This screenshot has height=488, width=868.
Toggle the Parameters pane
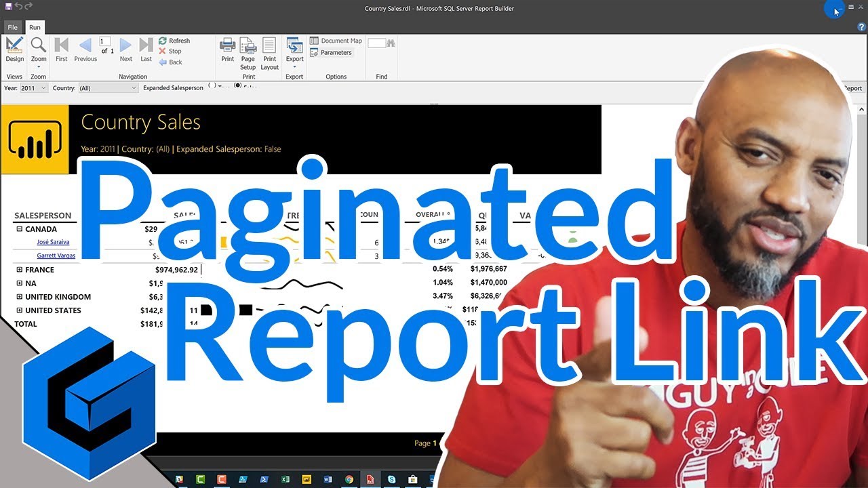[x=331, y=52]
